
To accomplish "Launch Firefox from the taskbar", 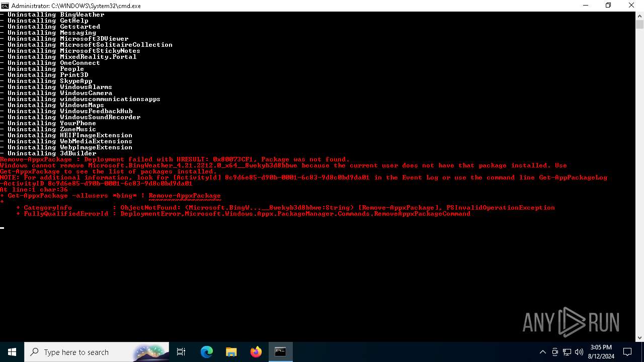I will click(x=256, y=352).
